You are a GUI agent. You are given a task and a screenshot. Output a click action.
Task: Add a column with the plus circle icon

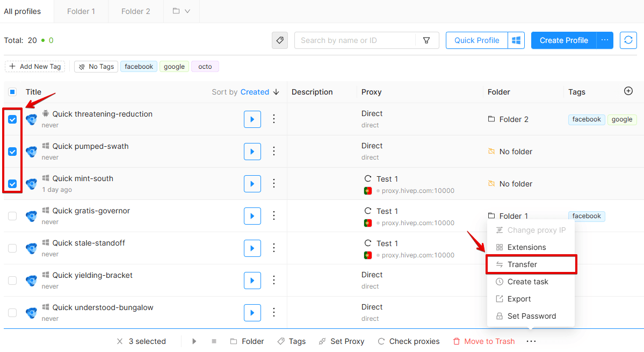[x=628, y=91]
